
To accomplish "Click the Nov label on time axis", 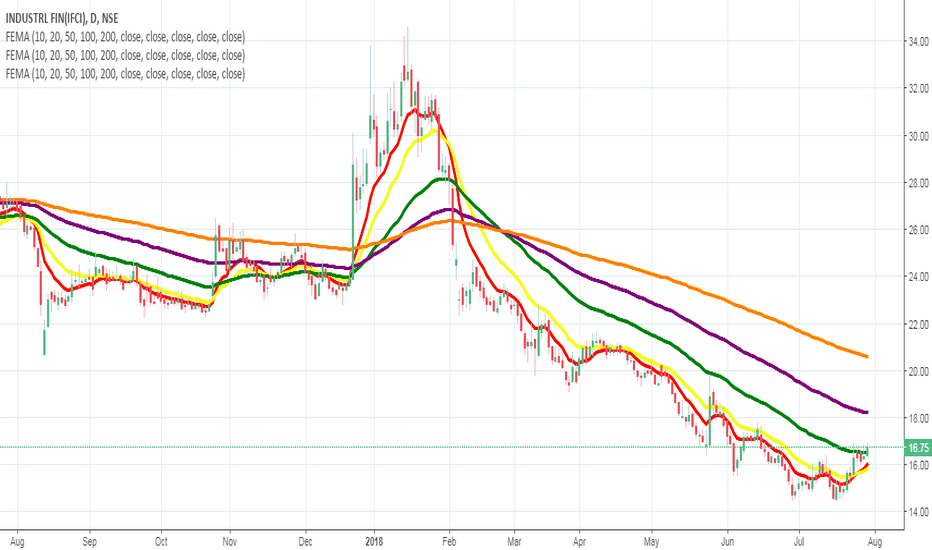I will [x=229, y=542].
